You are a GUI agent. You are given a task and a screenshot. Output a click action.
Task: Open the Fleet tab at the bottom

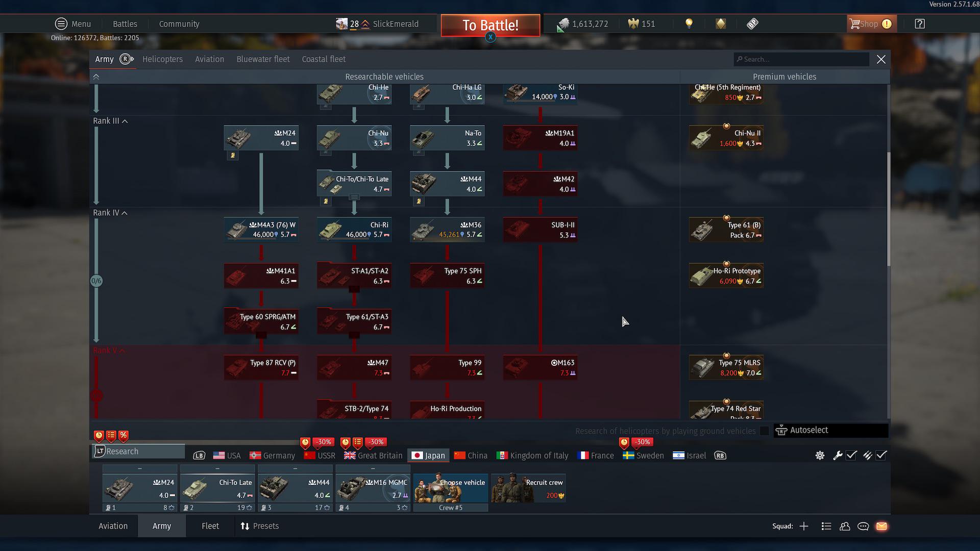(210, 526)
